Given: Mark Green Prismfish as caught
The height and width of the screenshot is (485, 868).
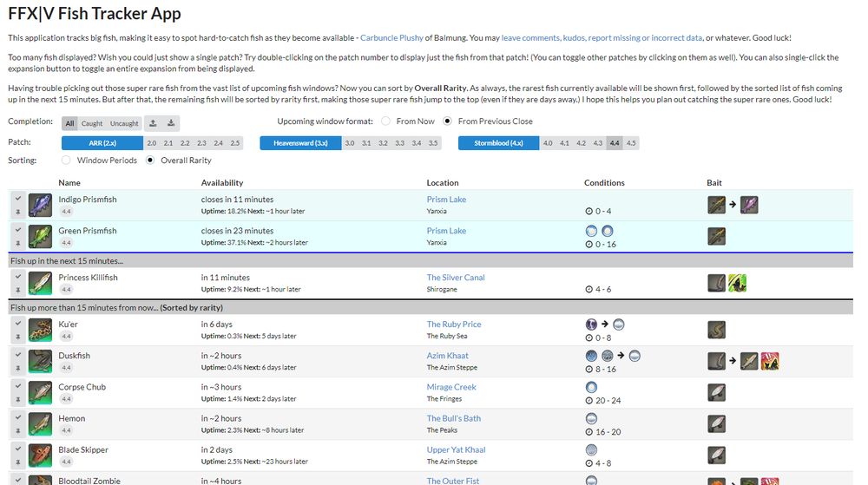Looking at the screenshot, I should (18, 230).
